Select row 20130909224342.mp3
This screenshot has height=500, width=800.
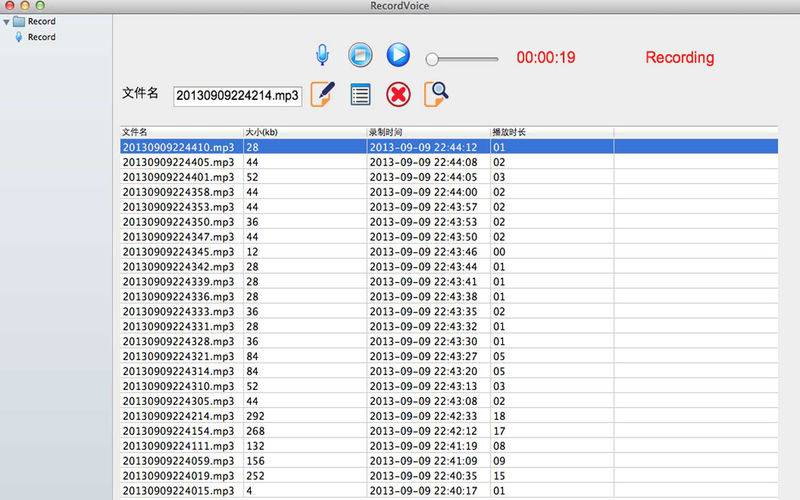(449, 266)
